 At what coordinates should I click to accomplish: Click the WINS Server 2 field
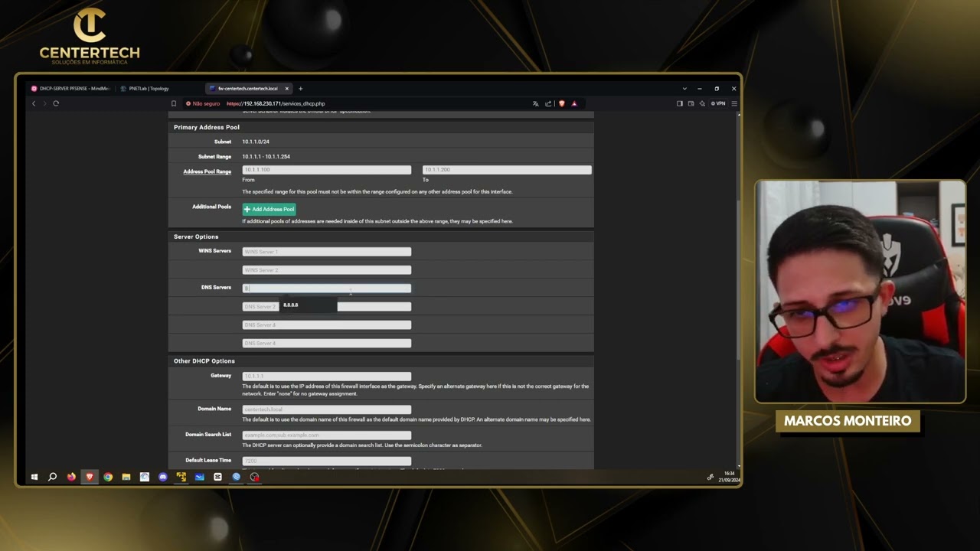pyautogui.click(x=326, y=270)
